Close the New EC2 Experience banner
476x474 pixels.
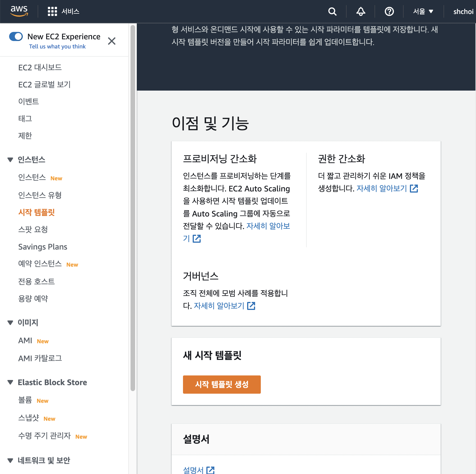112,41
